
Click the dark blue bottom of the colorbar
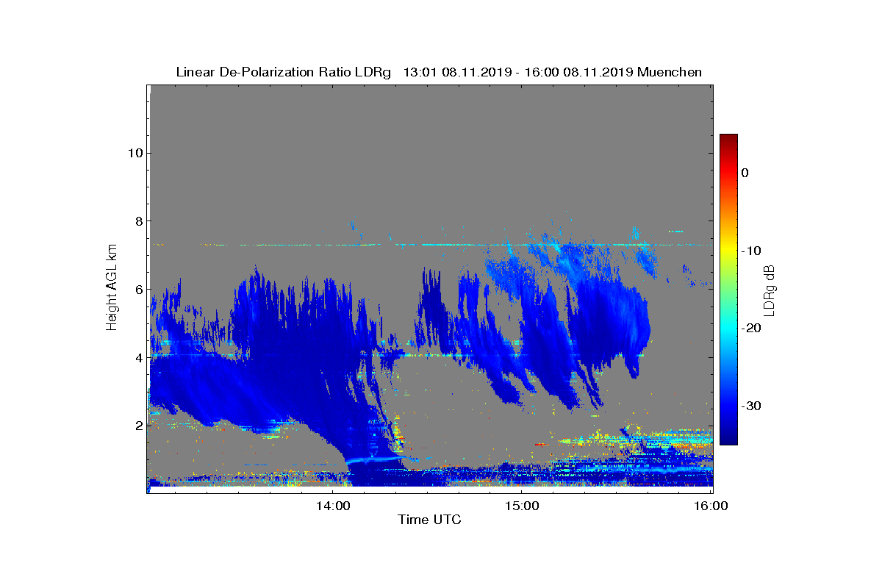pyautogui.click(x=728, y=439)
